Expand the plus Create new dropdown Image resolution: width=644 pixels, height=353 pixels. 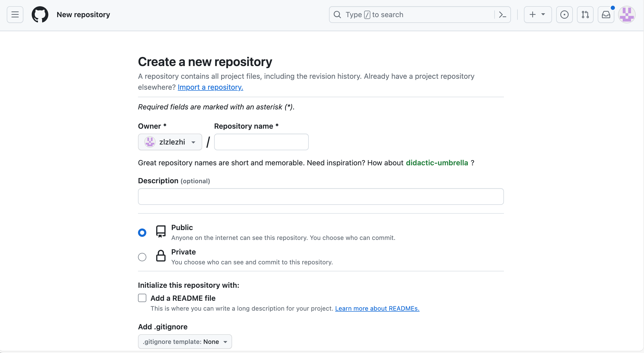click(x=537, y=15)
